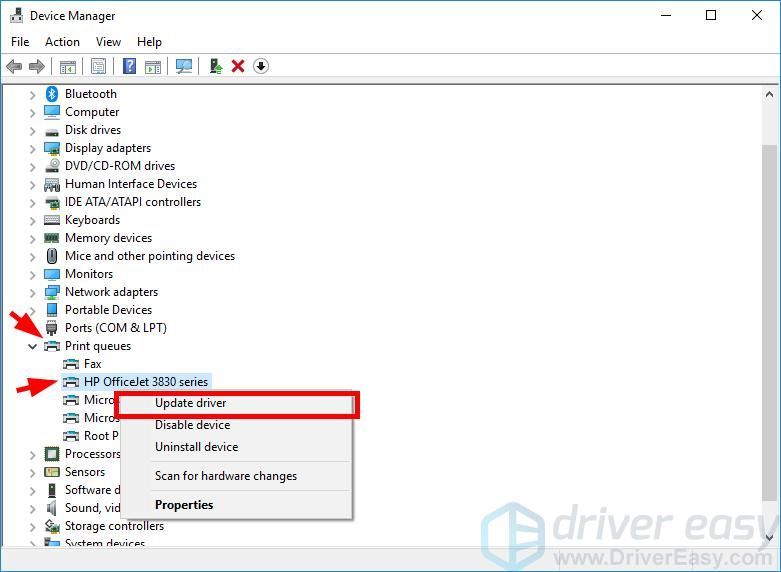Click the scrollbar up arrow
Screen dimensions: 781x572
(769, 94)
